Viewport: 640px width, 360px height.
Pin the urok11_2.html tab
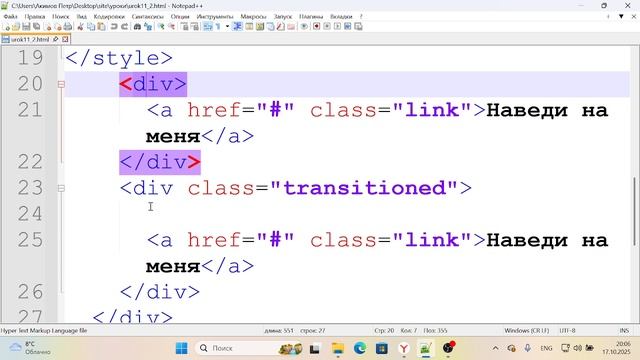pos(56,39)
